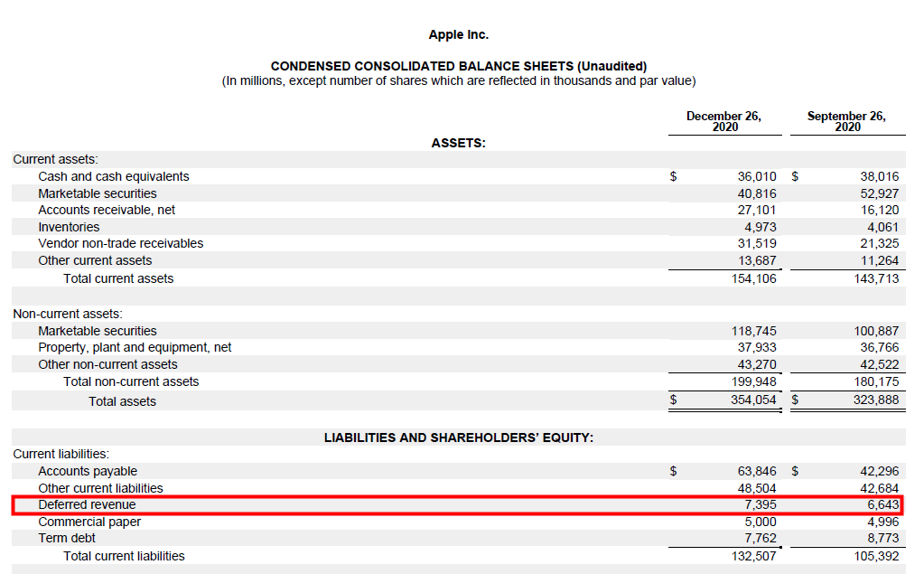Select 'CONDENSED CONSOLIDATED BALANCE SHEETS (Unaudited)' heading
The height and width of the screenshot is (574, 924).
click(x=459, y=66)
